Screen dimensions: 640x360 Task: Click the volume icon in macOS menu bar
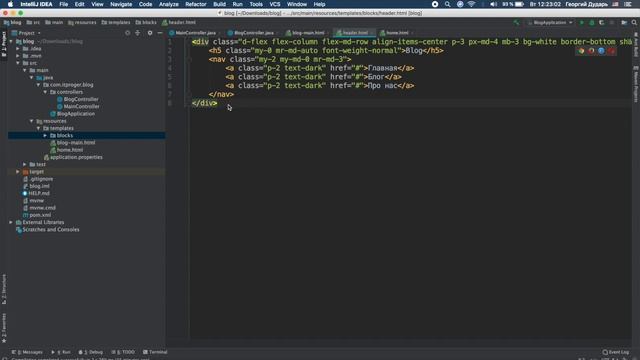(x=493, y=4)
